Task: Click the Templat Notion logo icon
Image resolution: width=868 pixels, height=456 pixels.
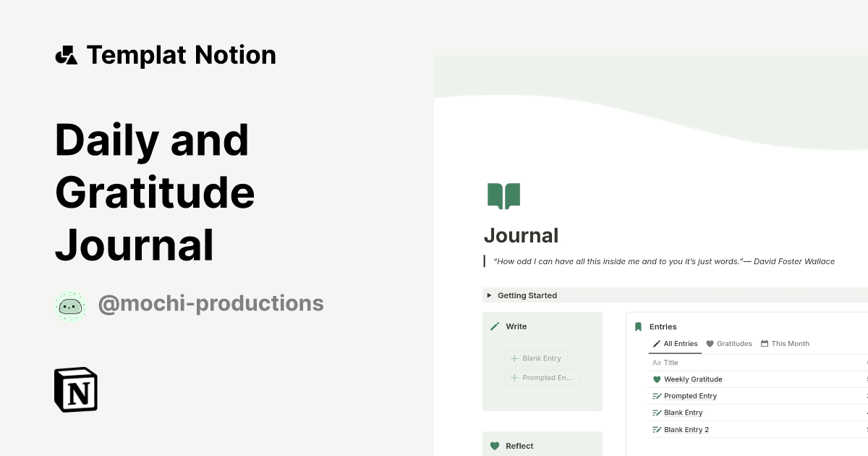Action: tap(67, 54)
